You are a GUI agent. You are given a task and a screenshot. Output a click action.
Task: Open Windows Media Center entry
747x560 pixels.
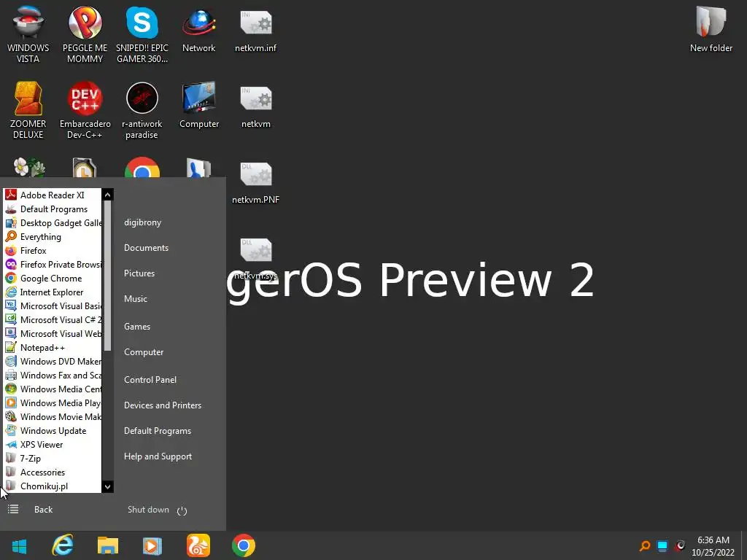[53, 389]
